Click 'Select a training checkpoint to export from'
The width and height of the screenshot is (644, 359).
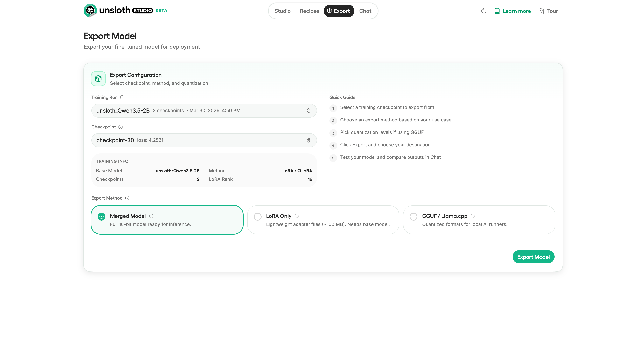click(387, 107)
